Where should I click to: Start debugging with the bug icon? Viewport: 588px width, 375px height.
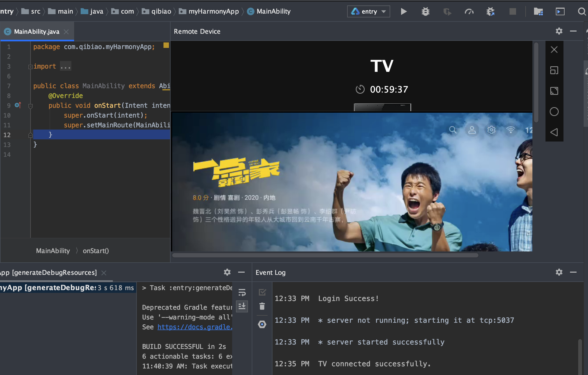tap(425, 11)
